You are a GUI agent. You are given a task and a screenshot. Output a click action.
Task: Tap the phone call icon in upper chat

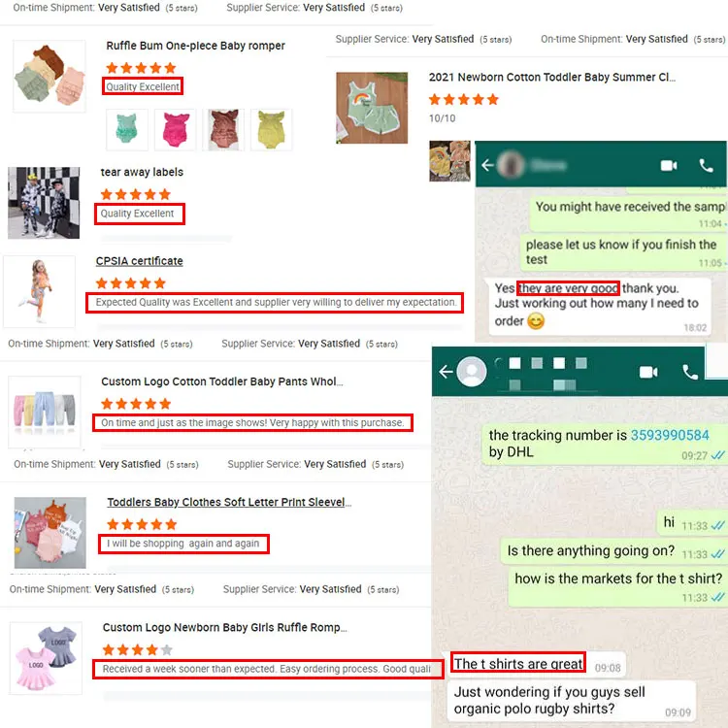click(x=707, y=165)
